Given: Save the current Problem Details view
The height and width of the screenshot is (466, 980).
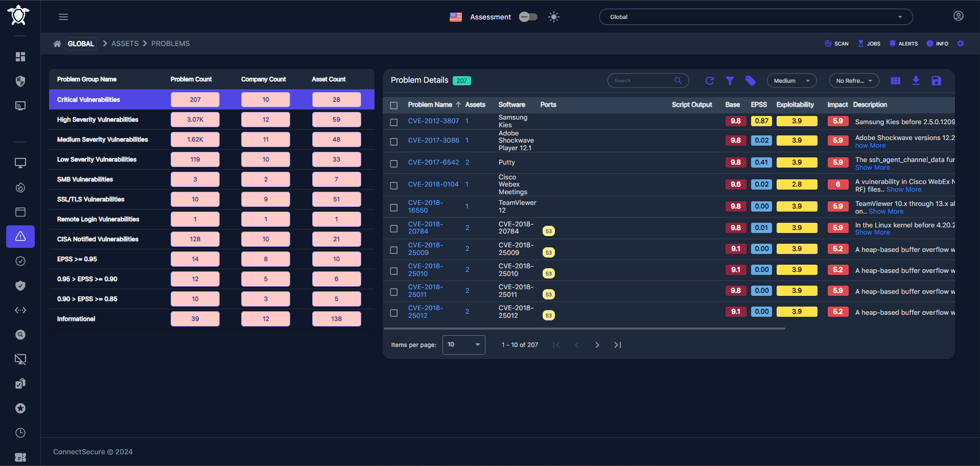Looking at the screenshot, I should [x=937, y=81].
